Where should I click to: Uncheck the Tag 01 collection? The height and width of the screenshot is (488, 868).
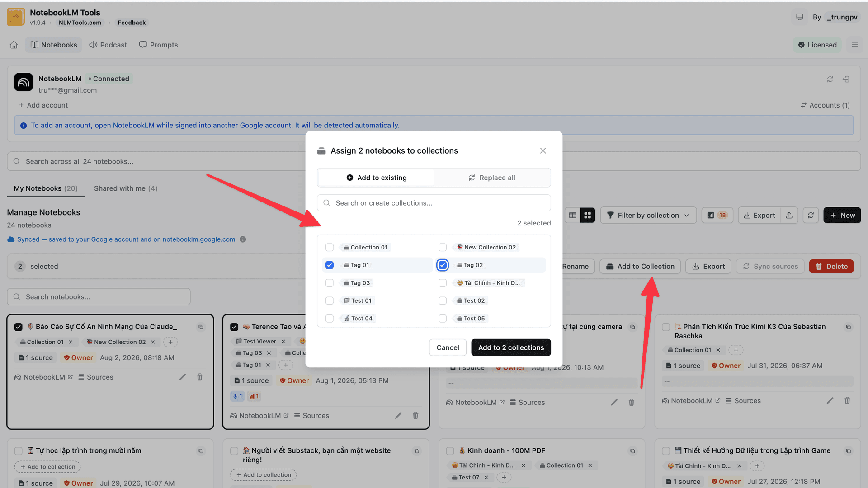330,265
